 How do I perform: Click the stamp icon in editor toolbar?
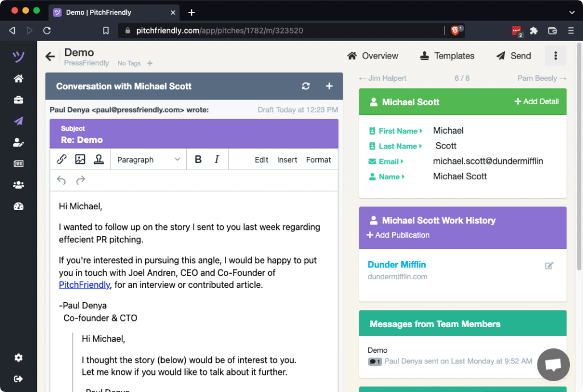98,160
